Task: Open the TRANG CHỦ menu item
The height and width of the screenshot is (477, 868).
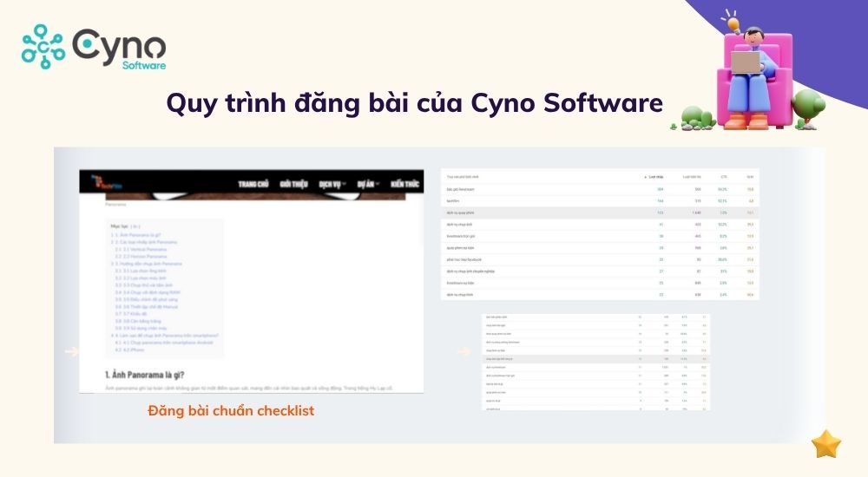Action: pyautogui.click(x=253, y=184)
